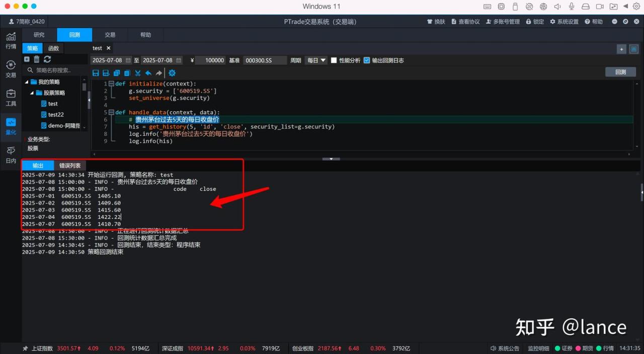Click the 锁定 lock button
The image size is (644, 354).
point(535,22)
